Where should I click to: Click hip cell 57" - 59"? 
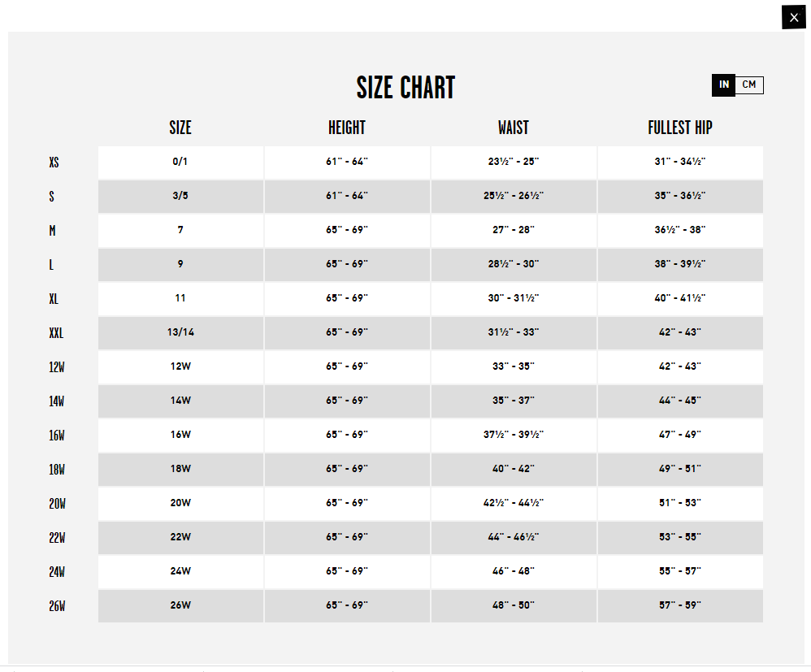coord(680,606)
